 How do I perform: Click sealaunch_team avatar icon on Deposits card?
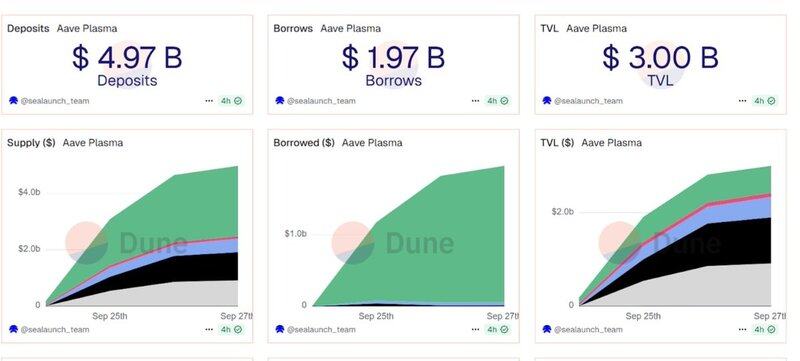click(13, 100)
